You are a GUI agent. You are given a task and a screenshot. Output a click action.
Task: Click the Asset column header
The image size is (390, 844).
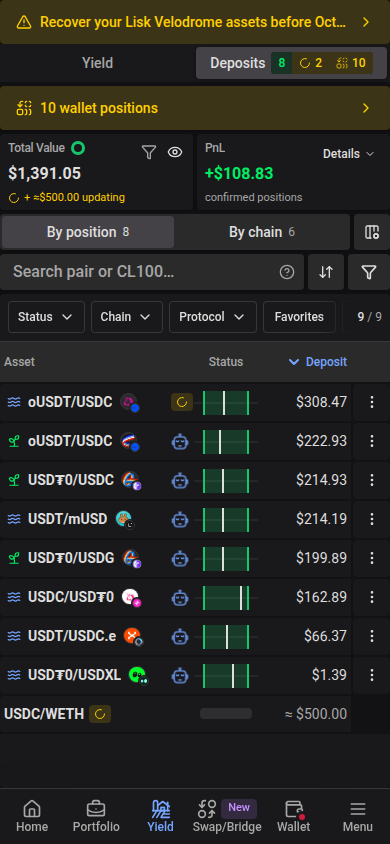pos(19,362)
